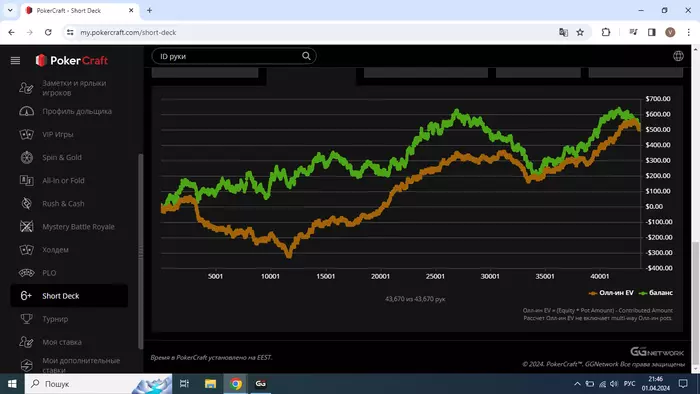Open Task View on the taskbar
The width and height of the screenshot is (700, 394).
point(184,384)
